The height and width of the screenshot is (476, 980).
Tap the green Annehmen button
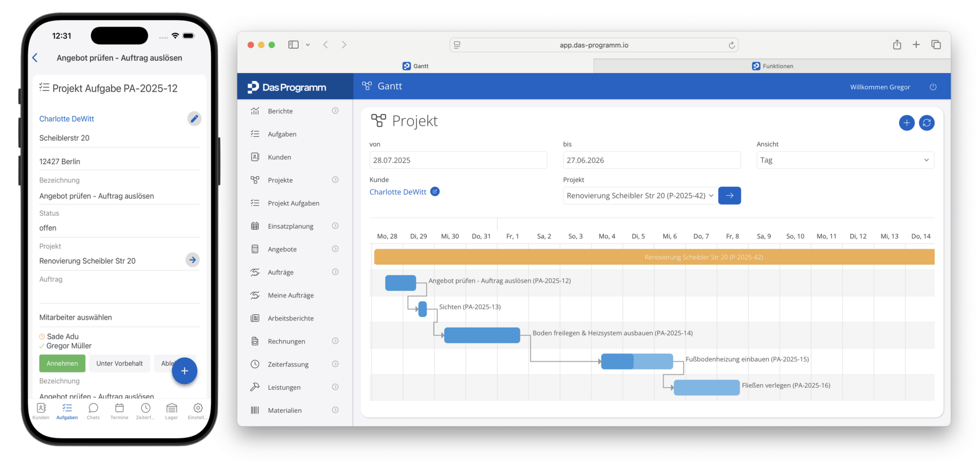[x=62, y=364]
